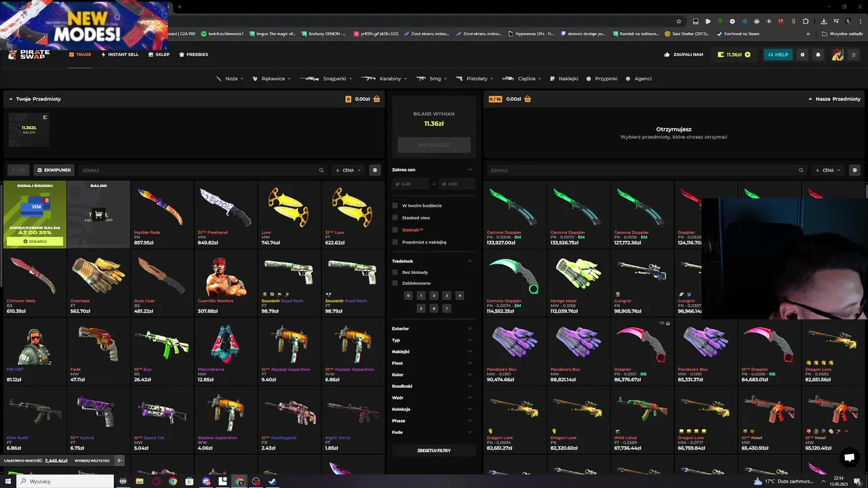
Task: Open Chrome from the Windows taskbar
Action: pos(173,481)
